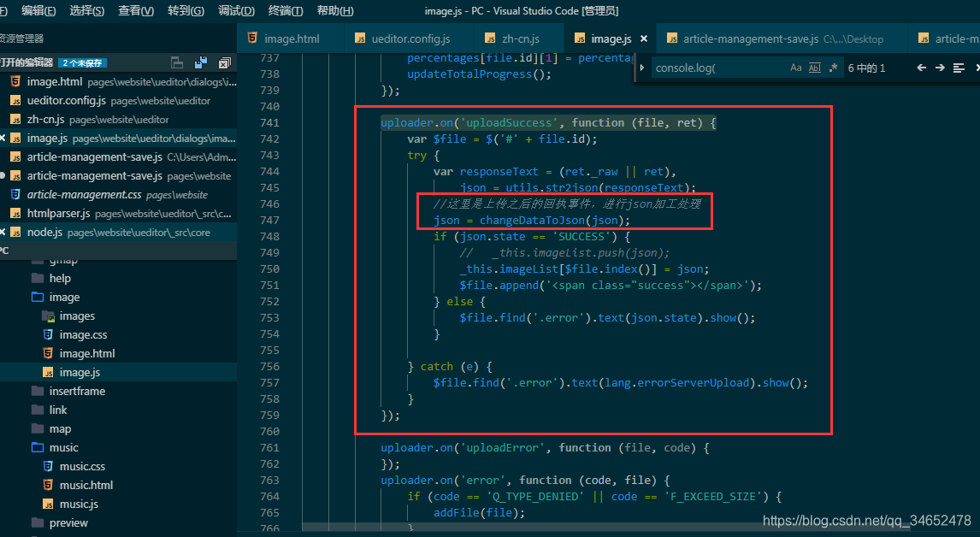Close node.js via X in Open Editors
Screen dimensions: 980x537
[x=3, y=232]
